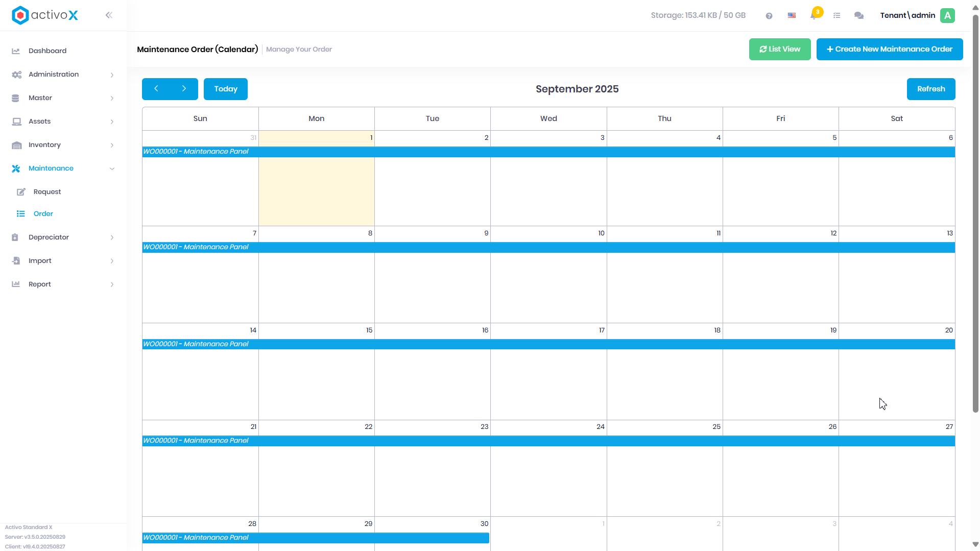Click the Manage Your Order subtitle
The image size is (980, 551).
[x=299, y=50]
